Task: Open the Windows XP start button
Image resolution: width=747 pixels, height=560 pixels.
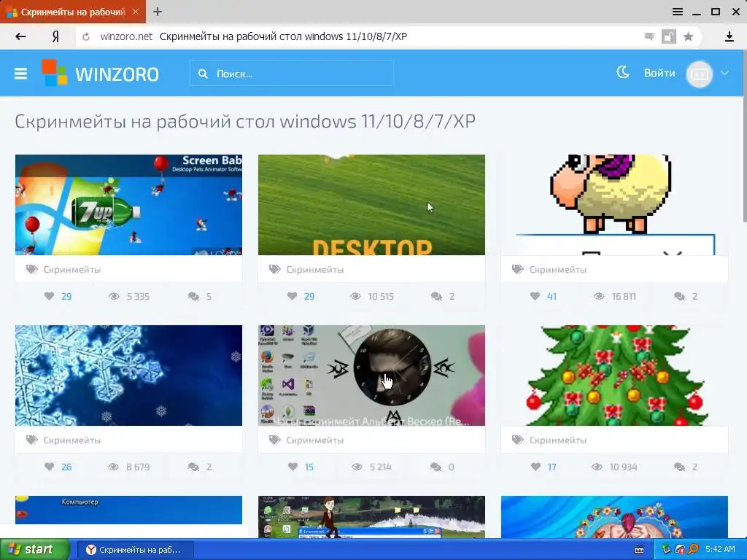Action: 34,550
